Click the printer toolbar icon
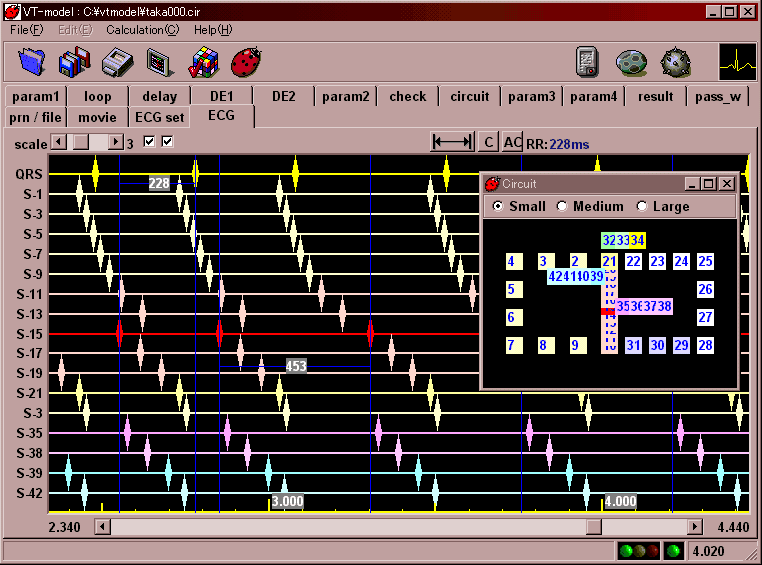 tap(118, 63)
